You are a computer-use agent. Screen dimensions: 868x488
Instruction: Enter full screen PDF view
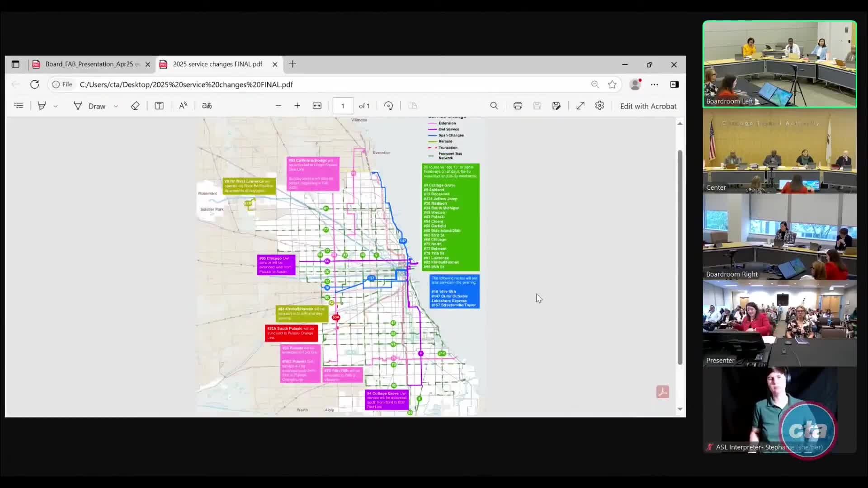coord(580,106)
